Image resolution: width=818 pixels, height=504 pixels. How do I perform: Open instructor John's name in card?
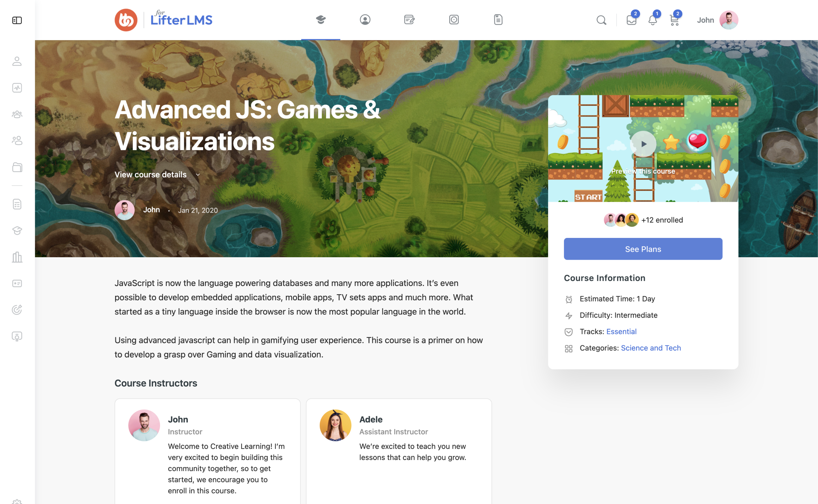point(178,419)
